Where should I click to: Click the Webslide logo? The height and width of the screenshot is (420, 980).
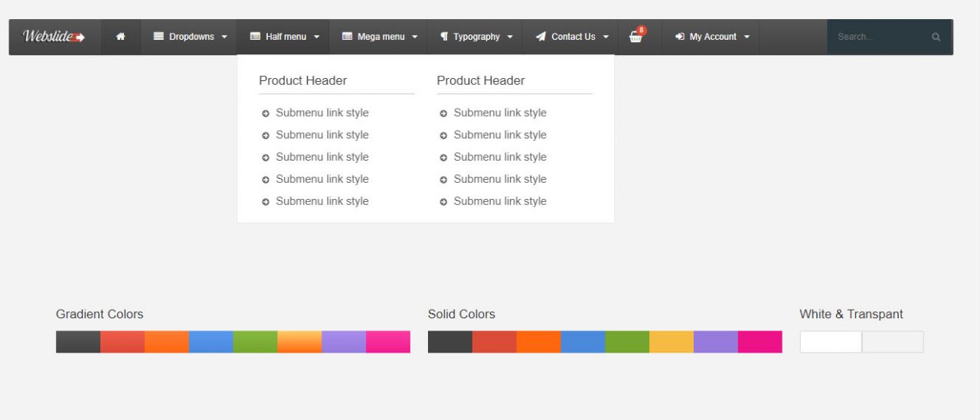[x=54, y=37]
